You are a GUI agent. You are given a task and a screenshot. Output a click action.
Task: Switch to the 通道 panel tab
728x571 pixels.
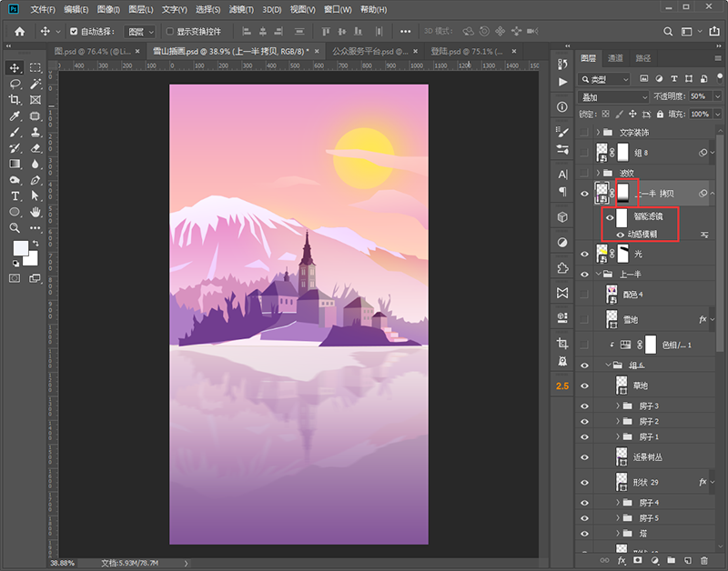coord(616,58)
